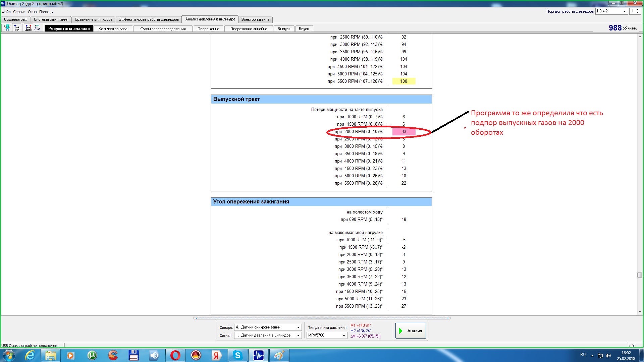Screen dimensions: 644x362
Task: Open the Количество газа sub-tab
Action: coord(113,29)
